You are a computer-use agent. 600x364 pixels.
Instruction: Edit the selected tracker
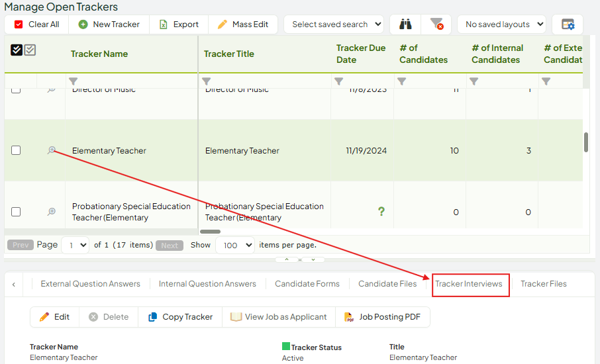55,317
